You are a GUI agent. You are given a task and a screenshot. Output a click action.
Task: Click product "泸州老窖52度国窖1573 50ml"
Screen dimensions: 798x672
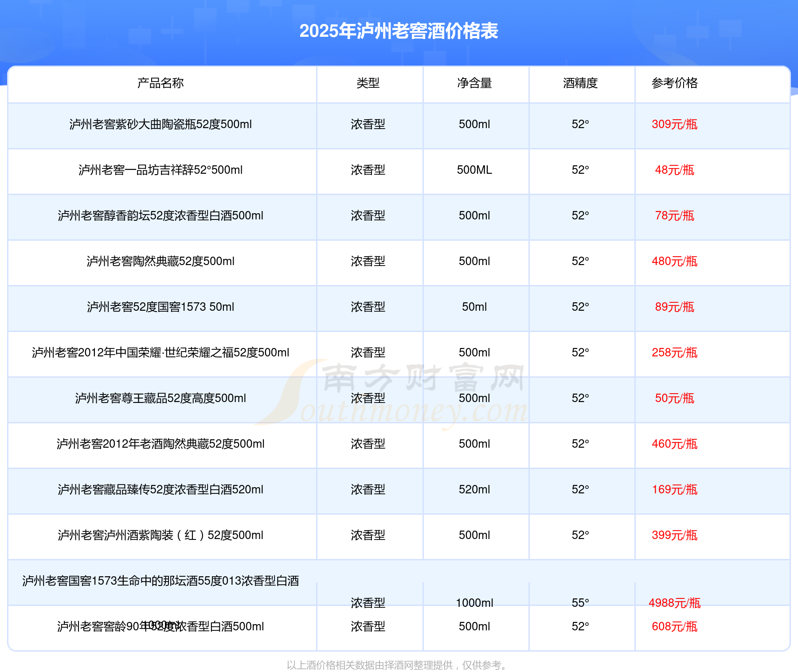(160, 307)
